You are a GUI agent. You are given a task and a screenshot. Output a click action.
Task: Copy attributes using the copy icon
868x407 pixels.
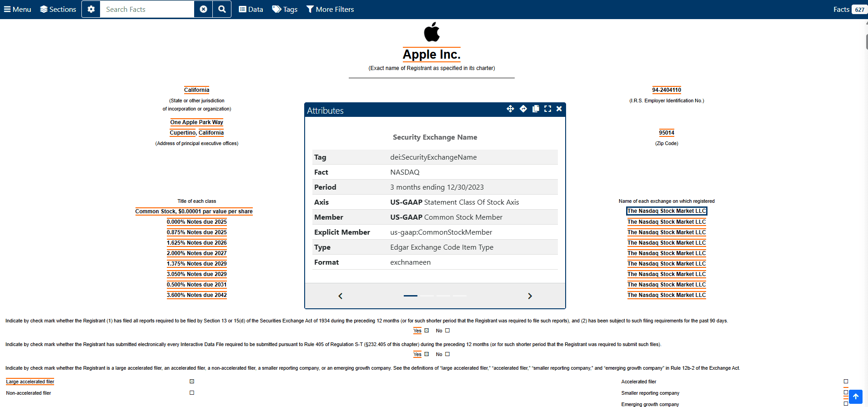[536, 109]
